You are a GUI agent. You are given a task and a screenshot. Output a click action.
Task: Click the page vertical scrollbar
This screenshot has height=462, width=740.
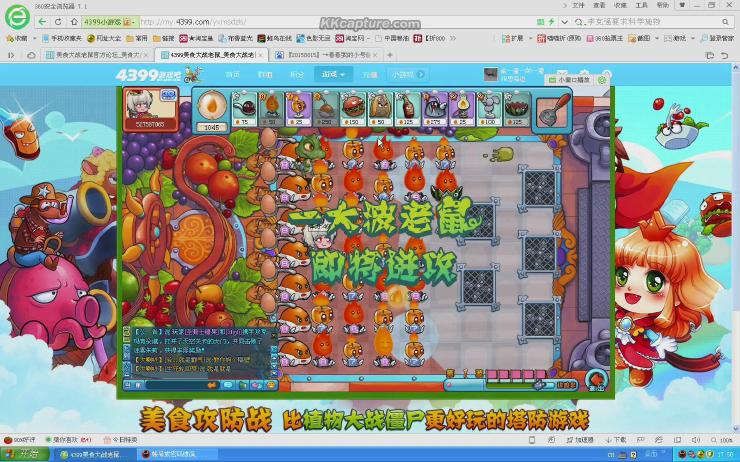[x=736, y=248]
